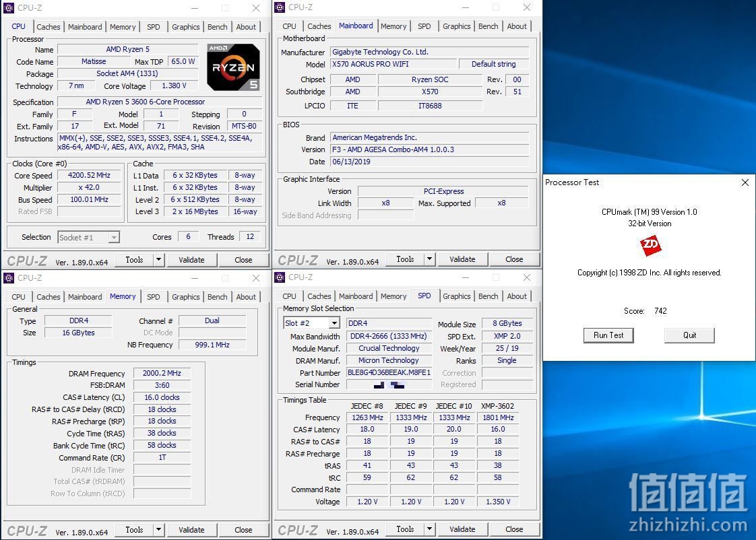Select Caches tab in the SPD-tab window

[319, 296]
